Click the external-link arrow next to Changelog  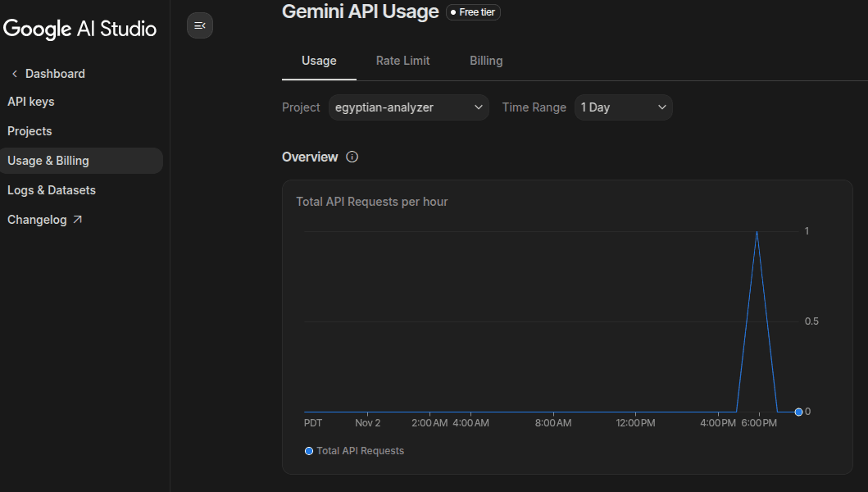point(78,220)
